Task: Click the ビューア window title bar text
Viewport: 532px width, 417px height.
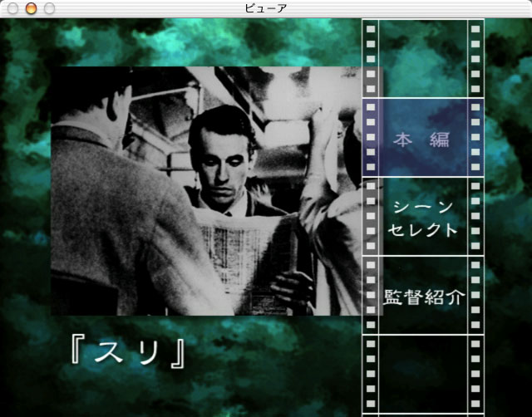Action: [x=266, y=8]
